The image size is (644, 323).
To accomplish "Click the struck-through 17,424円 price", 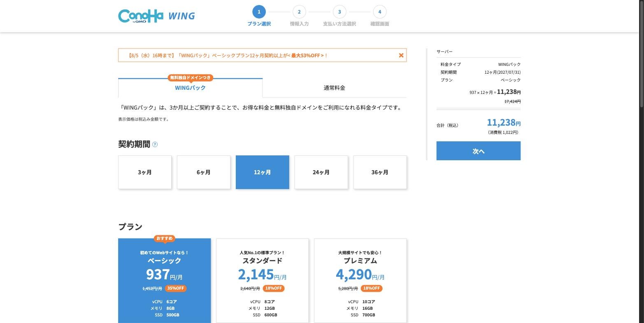I will point(513,101).
